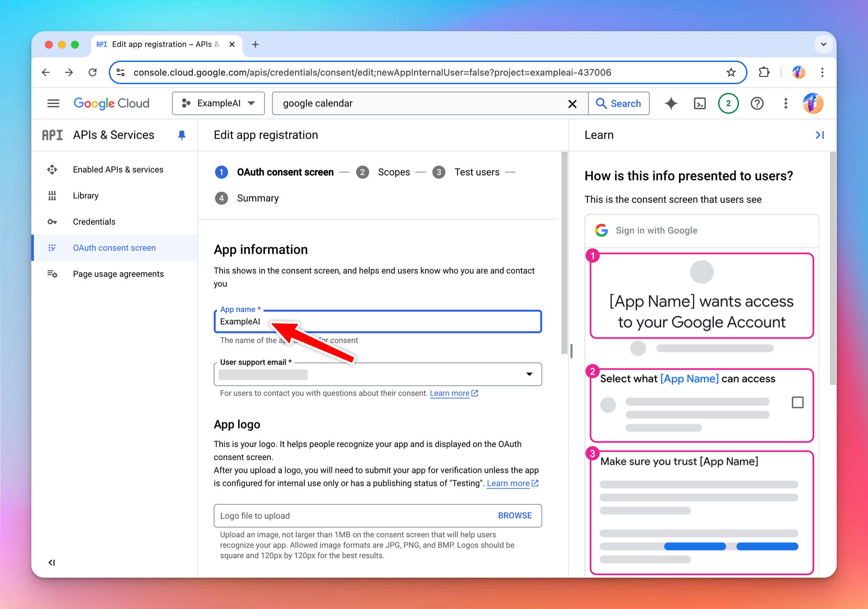
Task: Go back to the previous page
Action: (x=46, y=73)
